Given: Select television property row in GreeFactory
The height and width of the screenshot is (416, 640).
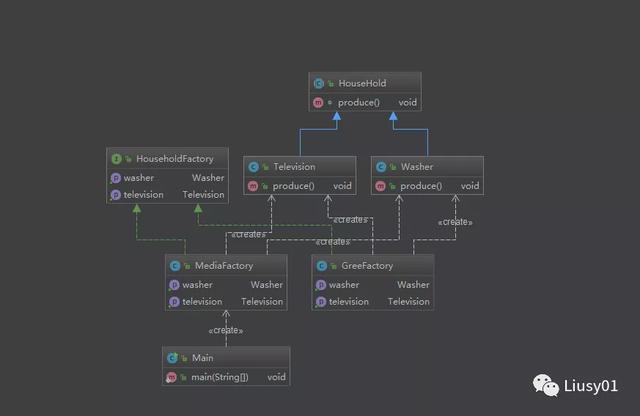Looking at the screenshot, I should [x=373, y=301].
